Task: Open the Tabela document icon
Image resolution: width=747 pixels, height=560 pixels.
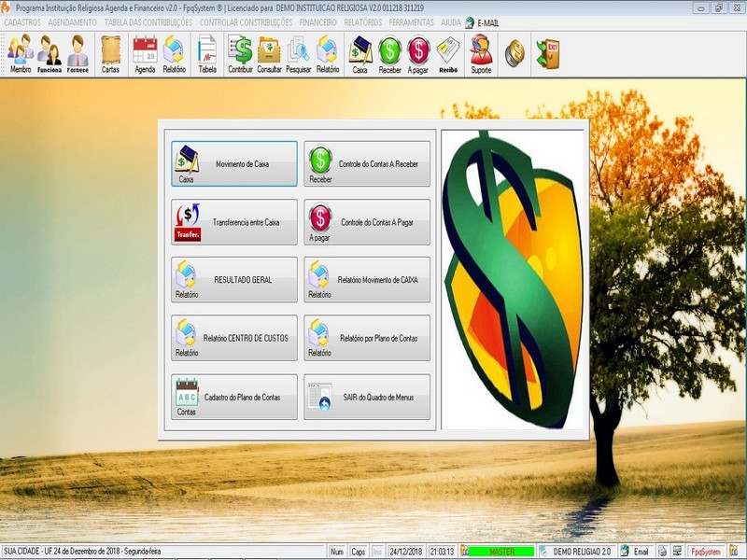Action: click(x=207, y=54)
